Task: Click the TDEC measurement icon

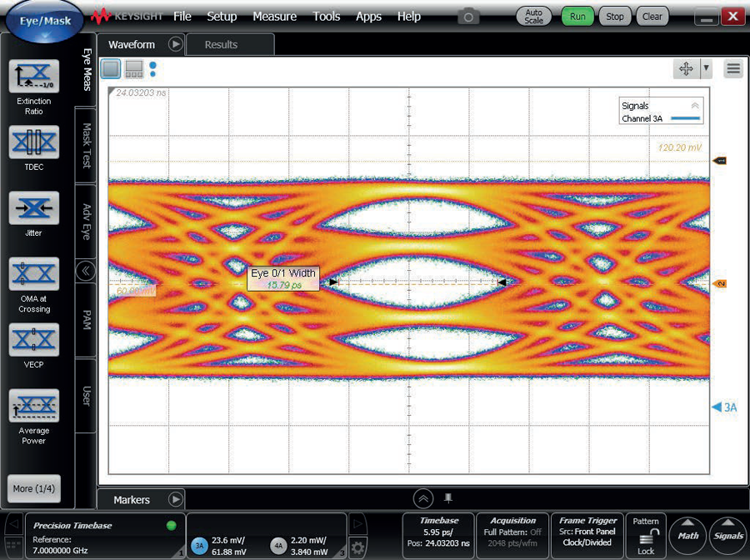Action: tap(34, 142)
